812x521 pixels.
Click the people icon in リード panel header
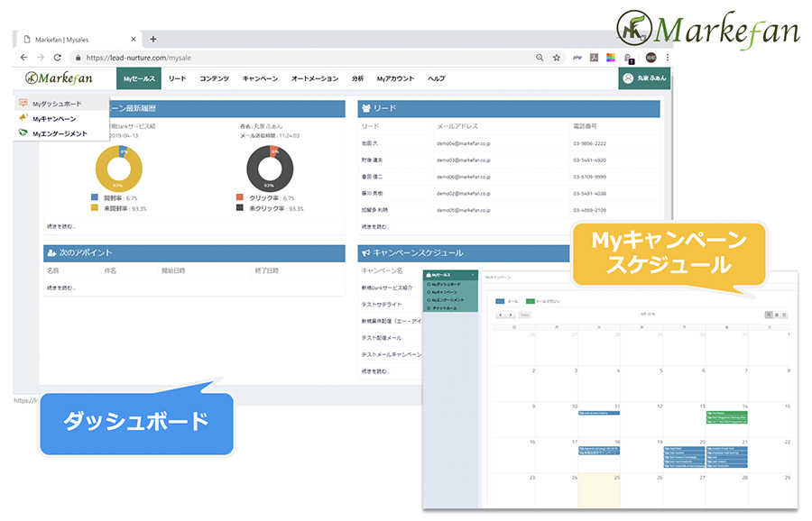point(366,108)
